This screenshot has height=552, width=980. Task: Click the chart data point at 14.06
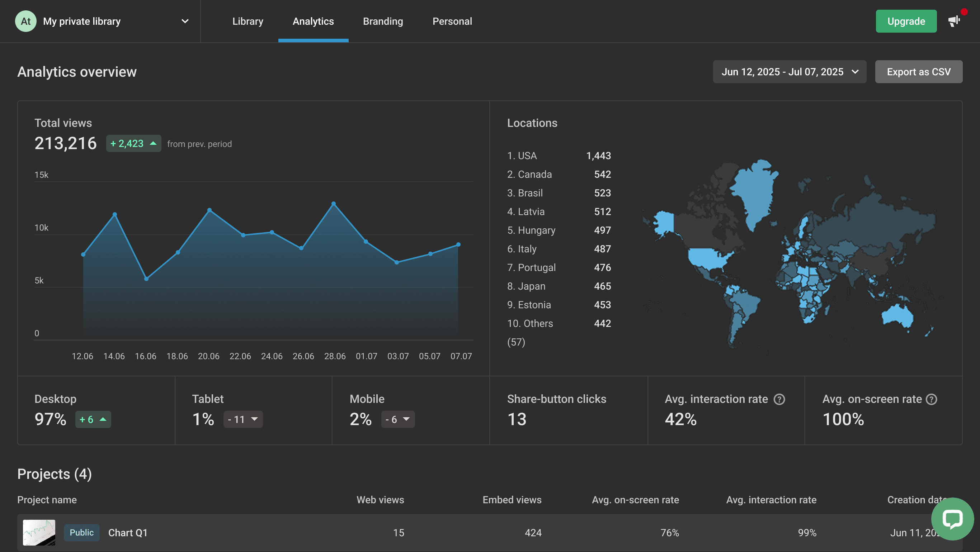coord(114,214)
